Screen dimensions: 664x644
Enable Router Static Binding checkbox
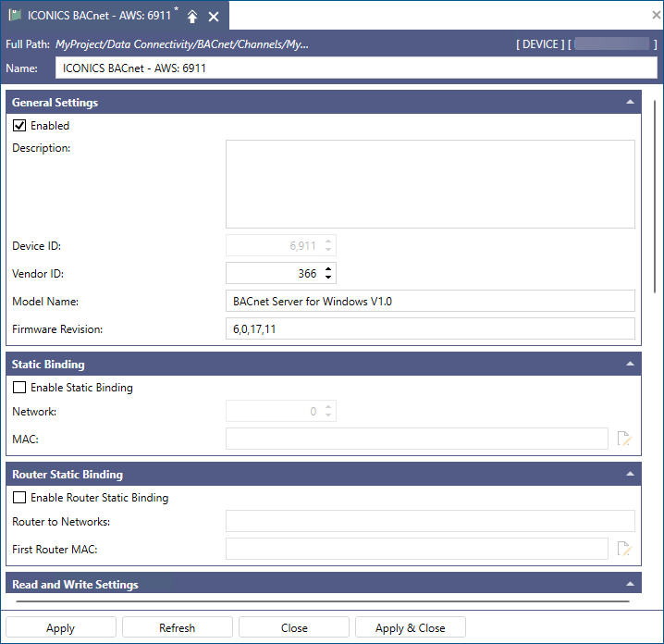pyautogui.click(x=19, y=498)
